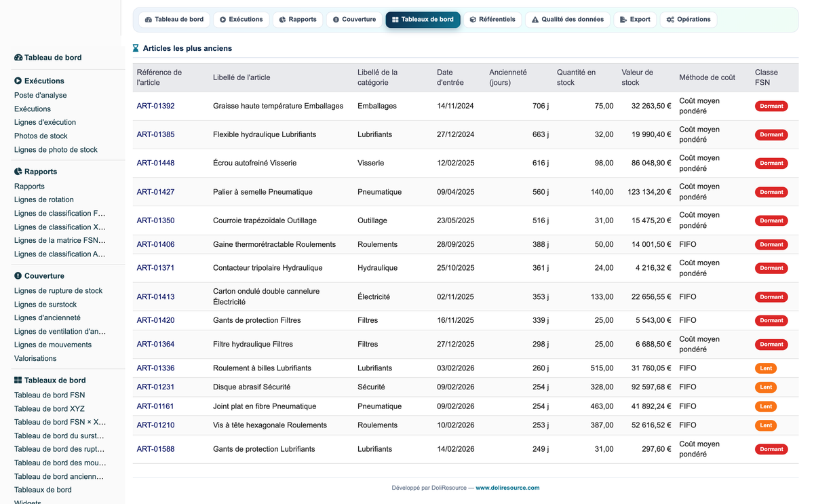The image size is (814, 504).
Task: Click FIFO cost method for ART-01231
Action: (688, 387)
